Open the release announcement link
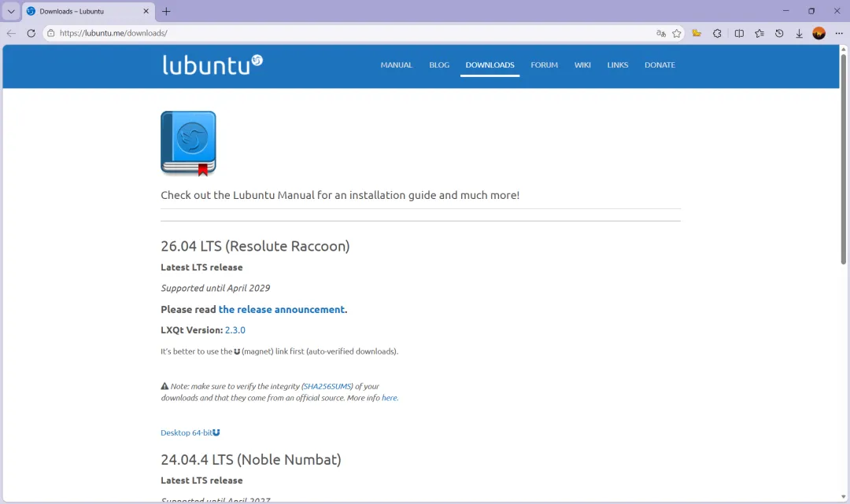Screen dimensions: 850x504 281,310
